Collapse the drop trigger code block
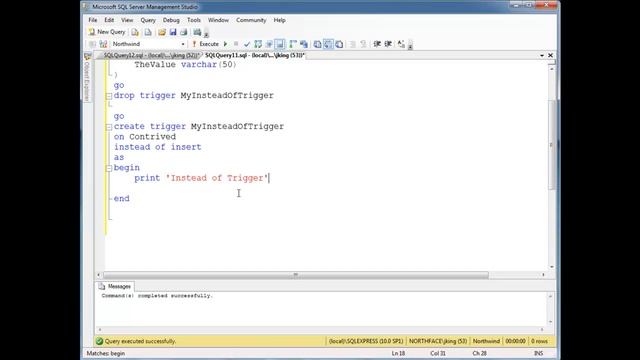The height and width of the screenshot is (360, 640). [x=109, y=96]
